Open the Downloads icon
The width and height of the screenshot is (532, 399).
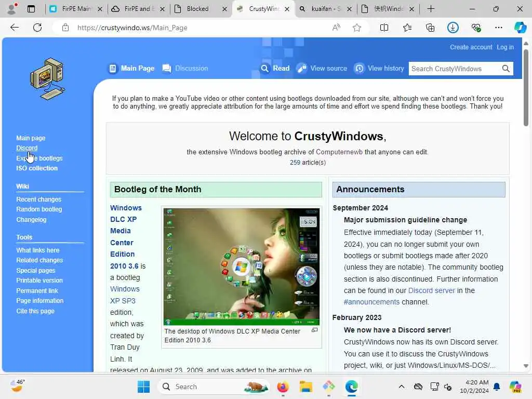pyautogui.click(x=453, y=28)
